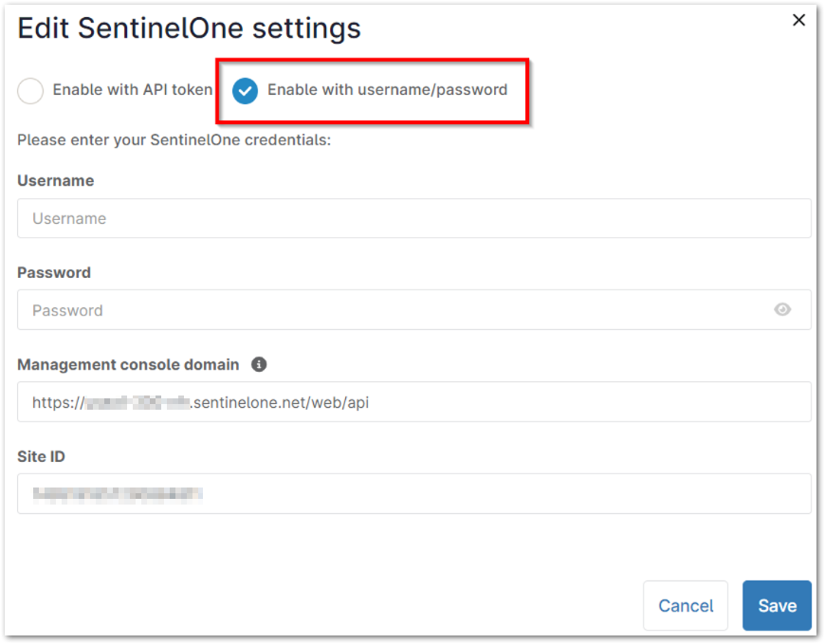Click the Site ID label
This screenshot has height=644, width=825.
(41, 456)
